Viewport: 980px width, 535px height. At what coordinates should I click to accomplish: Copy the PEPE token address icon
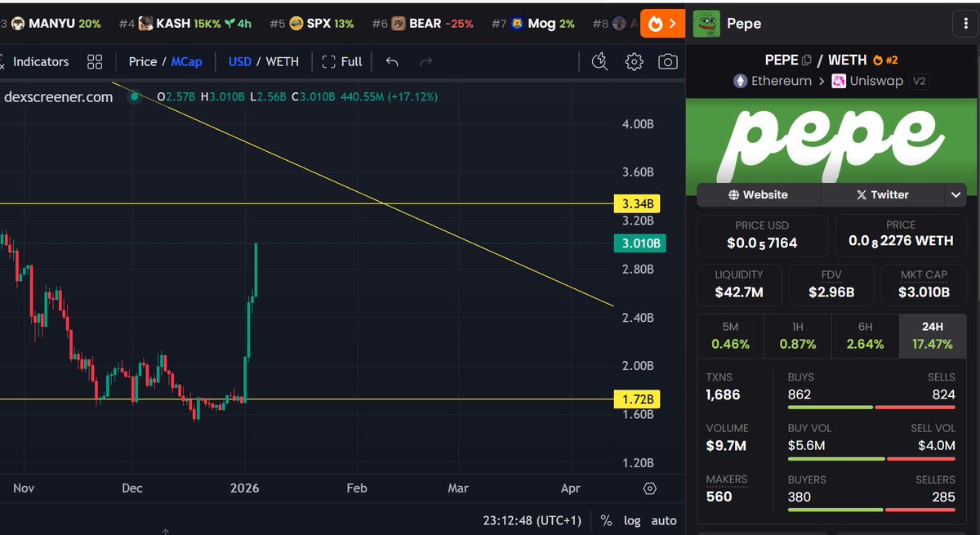tap(807, 60)
